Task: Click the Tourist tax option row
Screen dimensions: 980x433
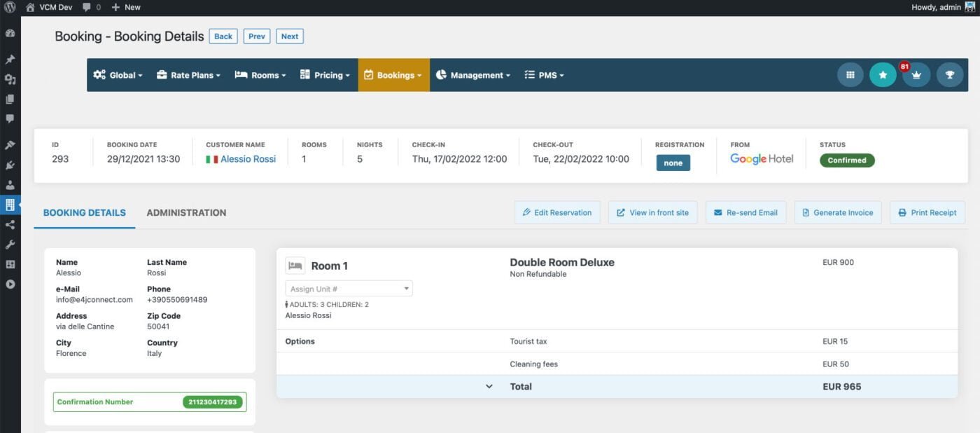Action: [617, 341]
